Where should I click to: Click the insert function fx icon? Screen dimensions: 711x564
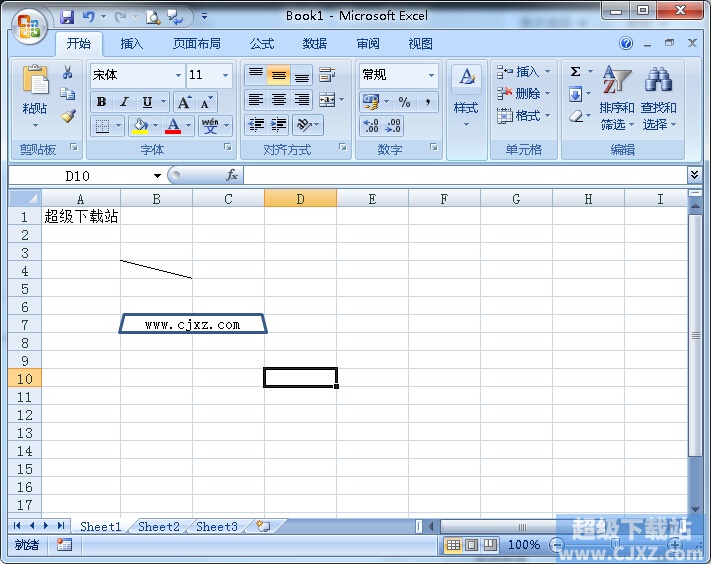(232, 175)
